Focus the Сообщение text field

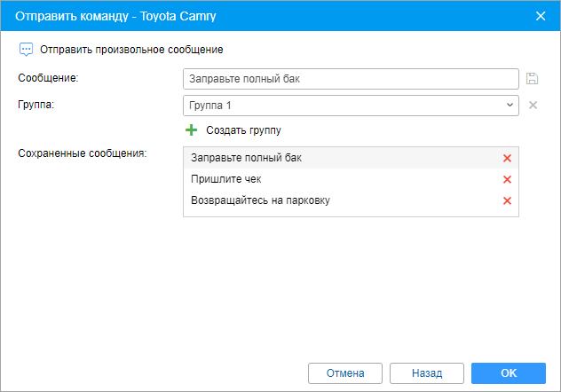click(351, 79)
